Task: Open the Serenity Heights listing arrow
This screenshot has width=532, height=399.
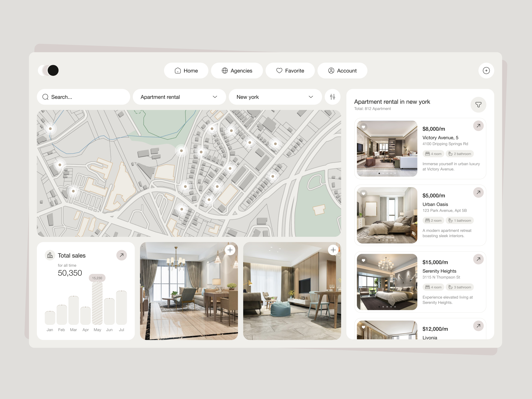Action: [478, 259]
